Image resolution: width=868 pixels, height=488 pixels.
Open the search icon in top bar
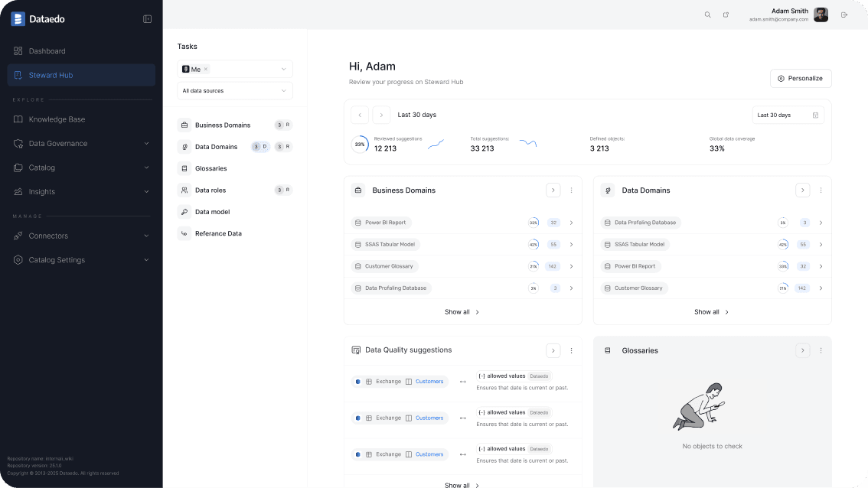coord(707,15)
